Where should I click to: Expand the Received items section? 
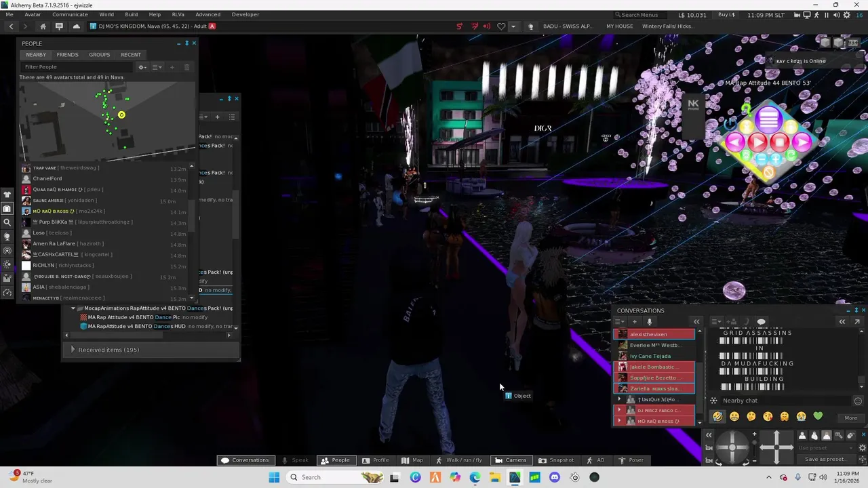[150, 350]
